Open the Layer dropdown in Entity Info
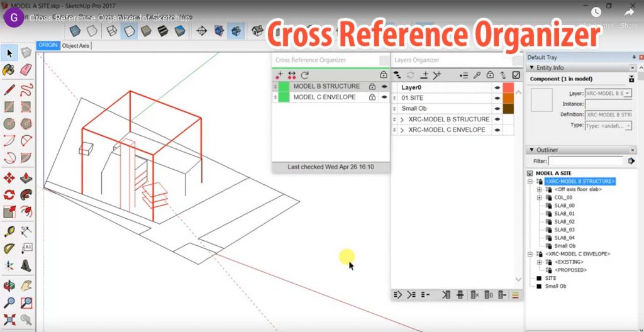 coord(626,93)
